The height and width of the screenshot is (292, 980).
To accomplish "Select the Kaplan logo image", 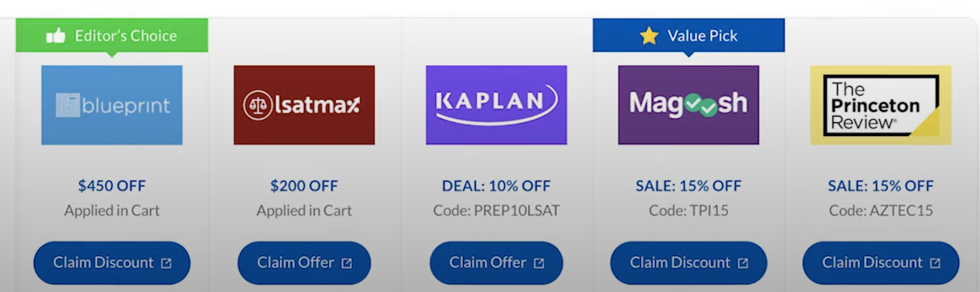I will (x=496, y=105).
